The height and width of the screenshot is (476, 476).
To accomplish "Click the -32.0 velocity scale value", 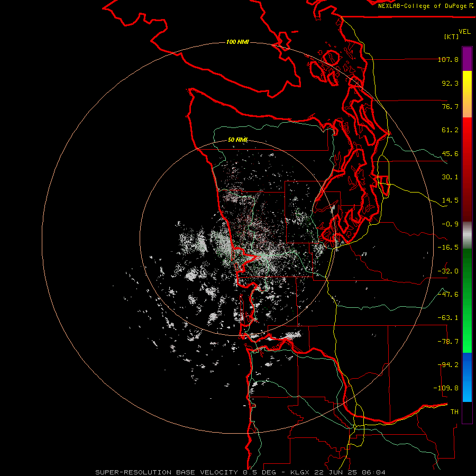I will point(448,271).
